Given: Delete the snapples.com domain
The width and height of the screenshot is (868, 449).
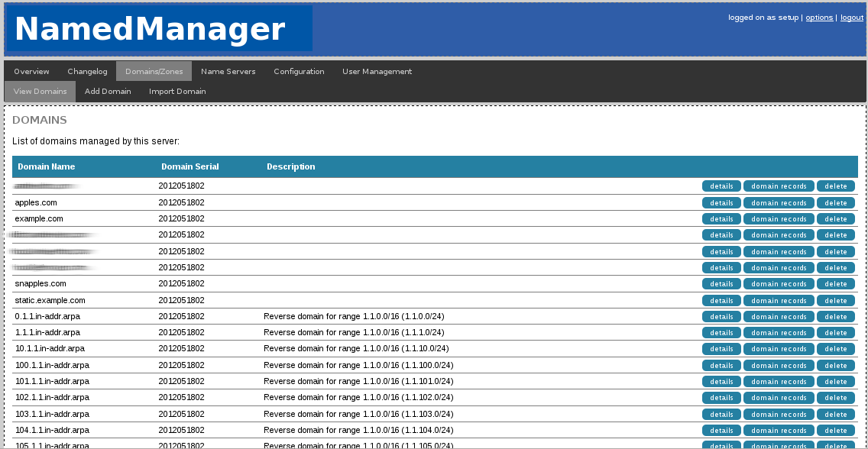Looking at the screenshot, I should pyautogui.click(x=835, y=283).
